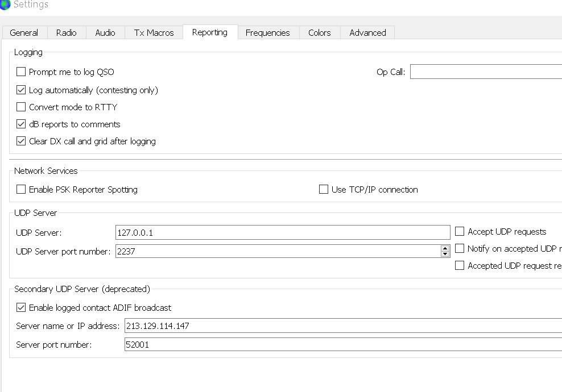The image size is (562, 392).
Task: Switch to the Radio tab
Action: [66, 33]
